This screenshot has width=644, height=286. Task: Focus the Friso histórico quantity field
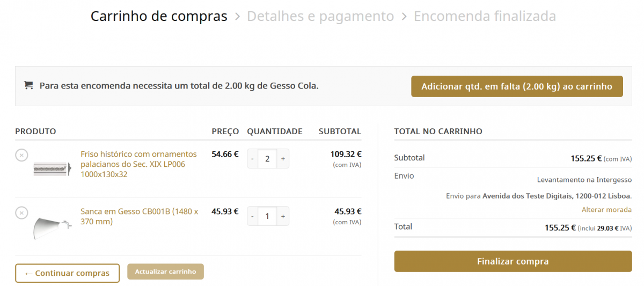268,159
